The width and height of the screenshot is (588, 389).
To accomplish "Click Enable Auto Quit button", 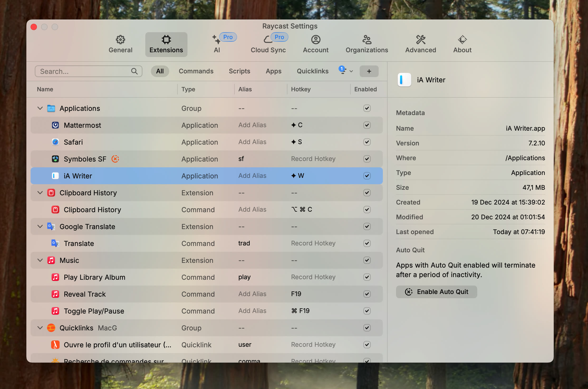I will pos(436,292).
